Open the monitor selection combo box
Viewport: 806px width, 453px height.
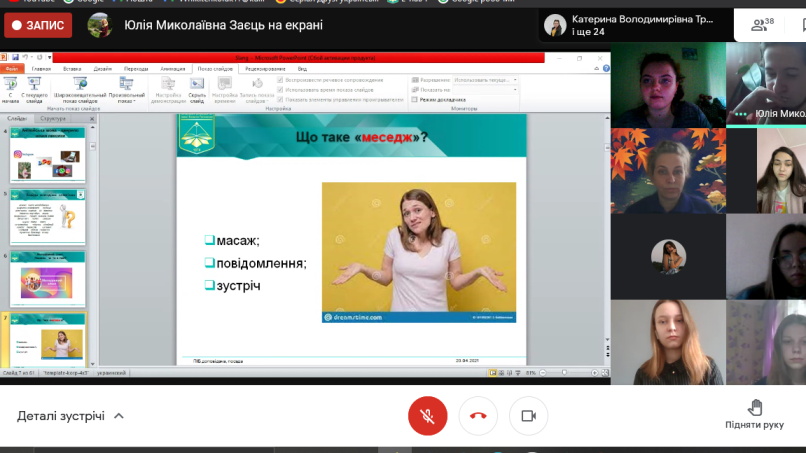pyautogui.click(x=486, y=89)
